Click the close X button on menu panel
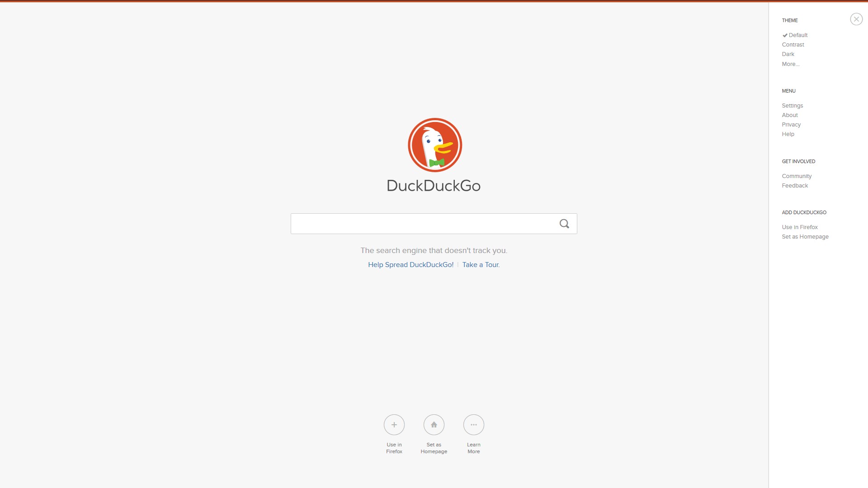This screenshot has width=868, height=488. point(857,19)
